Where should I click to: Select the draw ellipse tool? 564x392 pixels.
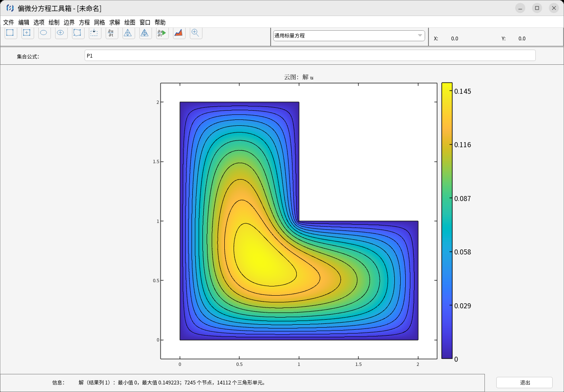(44, 33)
